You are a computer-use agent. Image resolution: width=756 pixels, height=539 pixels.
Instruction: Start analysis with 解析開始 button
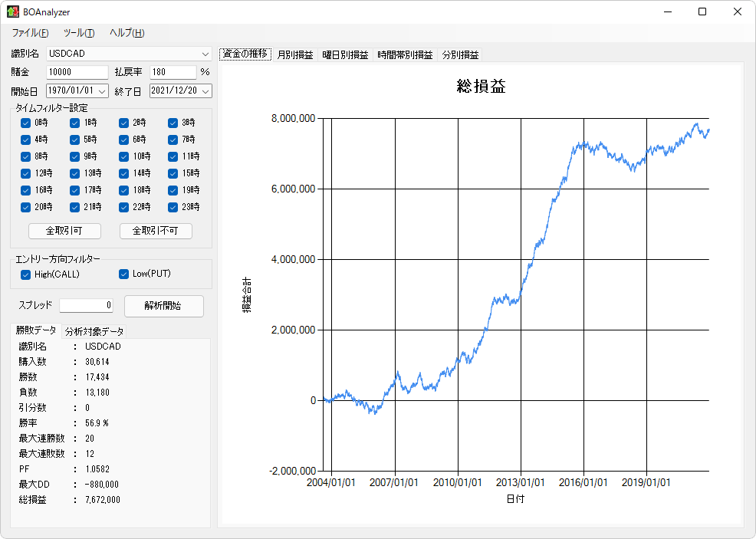pos(164,306)
